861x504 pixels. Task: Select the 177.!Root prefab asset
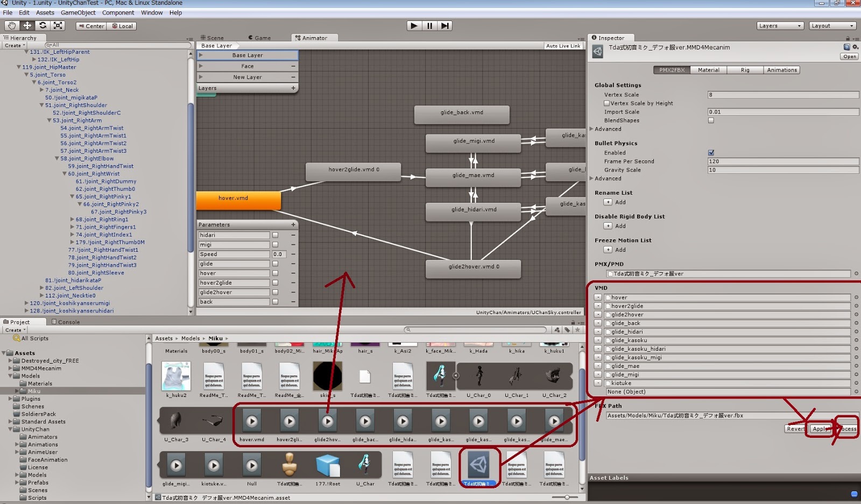(x=328, y=469)
